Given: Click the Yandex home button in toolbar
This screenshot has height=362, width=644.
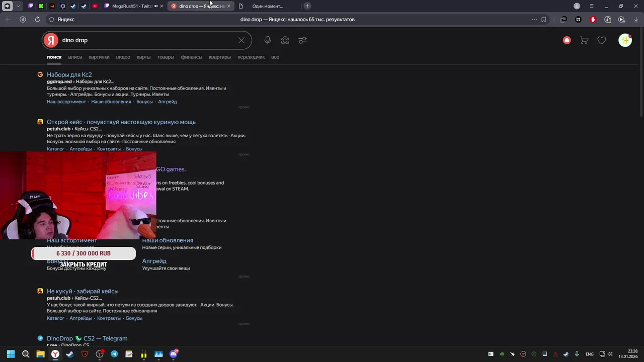Looking at the screenshot, I should click(23, 20).
